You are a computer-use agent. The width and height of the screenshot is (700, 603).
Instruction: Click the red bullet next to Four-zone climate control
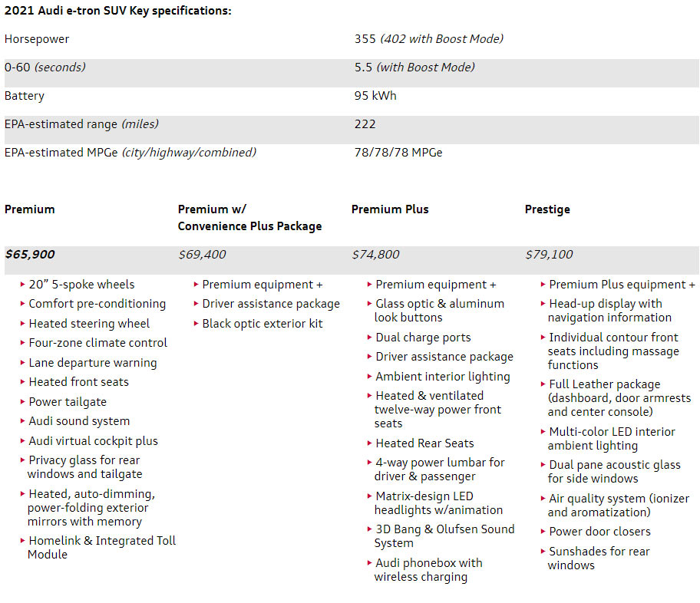pyautogui.click(x=22, y=343)
